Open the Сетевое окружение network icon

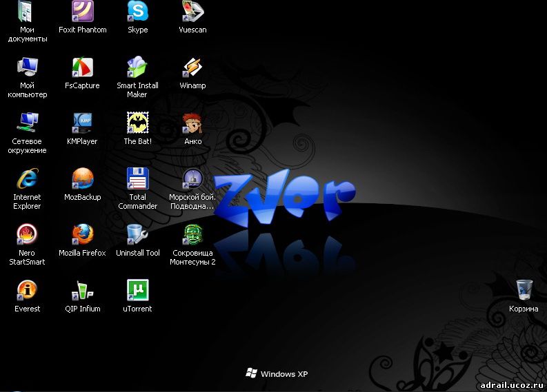click(27, 123)
